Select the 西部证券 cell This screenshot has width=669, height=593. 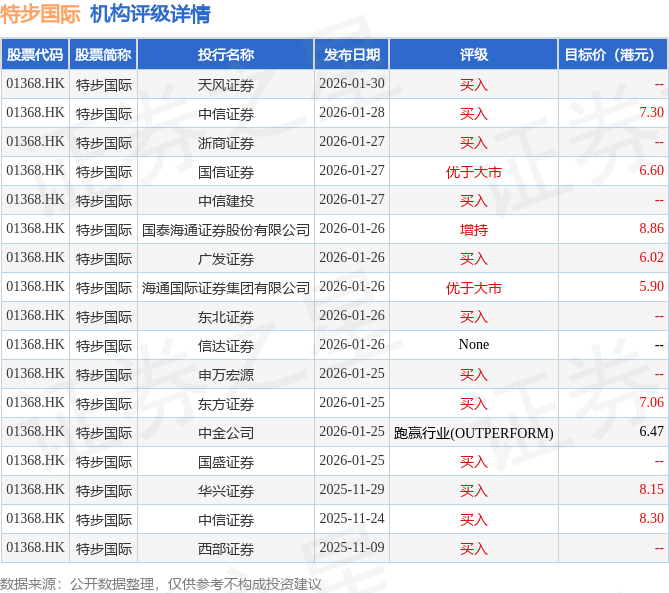(226, 549)
